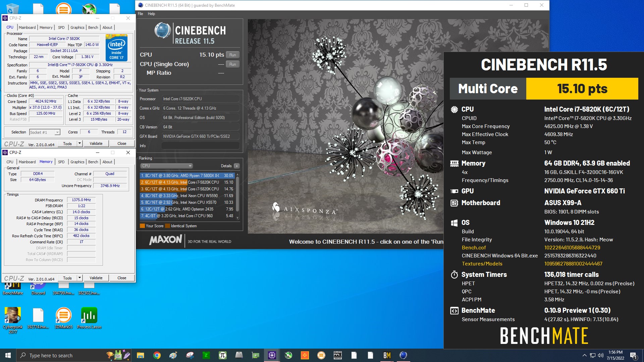Select the 3DMark05 desktop shortcut

click(x=63, y=318)
